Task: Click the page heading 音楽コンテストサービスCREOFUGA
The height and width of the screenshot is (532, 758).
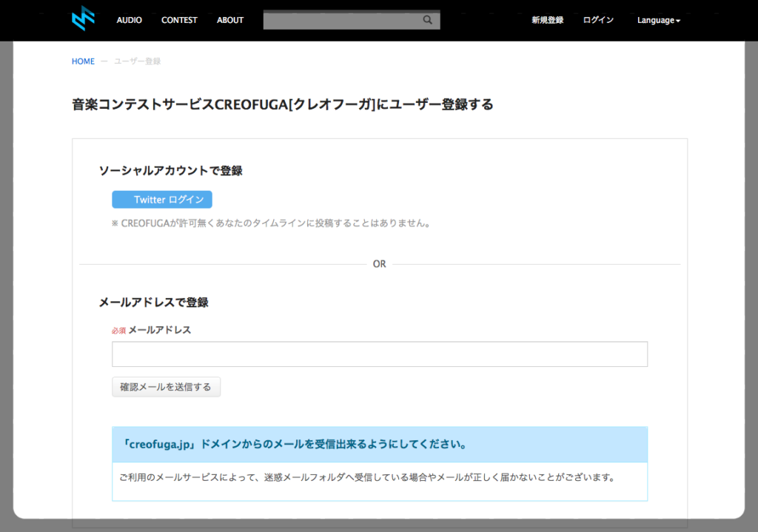Action: click(283, 104)
